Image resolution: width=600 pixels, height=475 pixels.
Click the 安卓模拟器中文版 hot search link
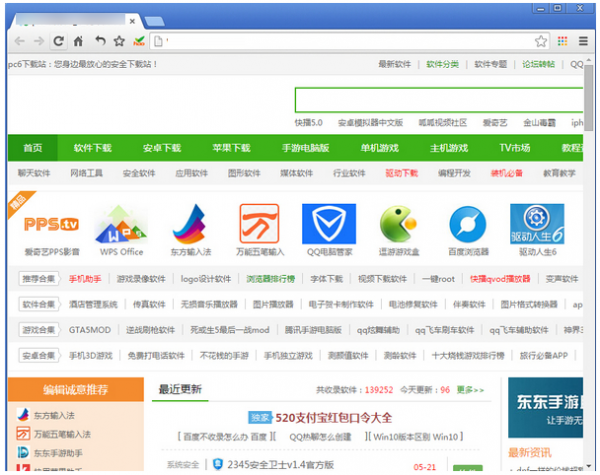(370, 122)
